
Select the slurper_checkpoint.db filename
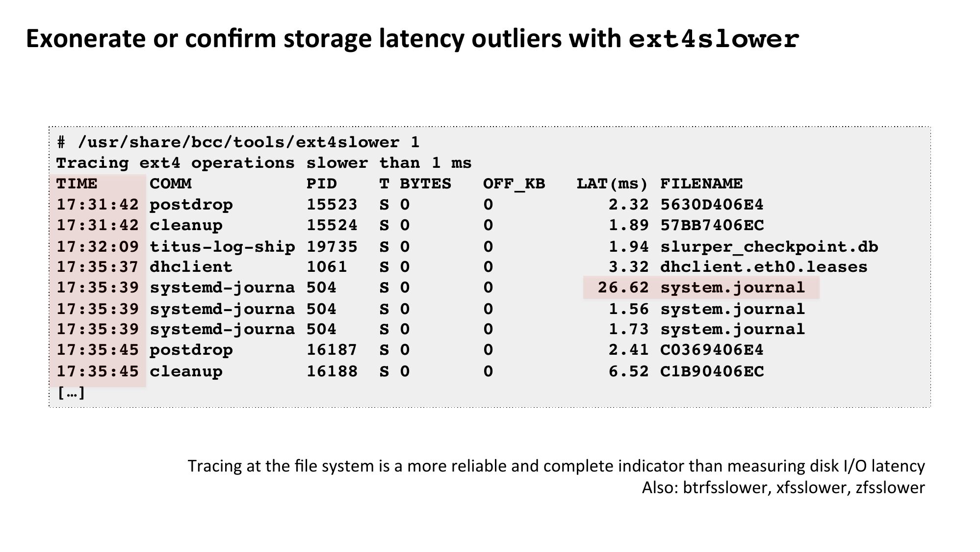tap(769, 246)
